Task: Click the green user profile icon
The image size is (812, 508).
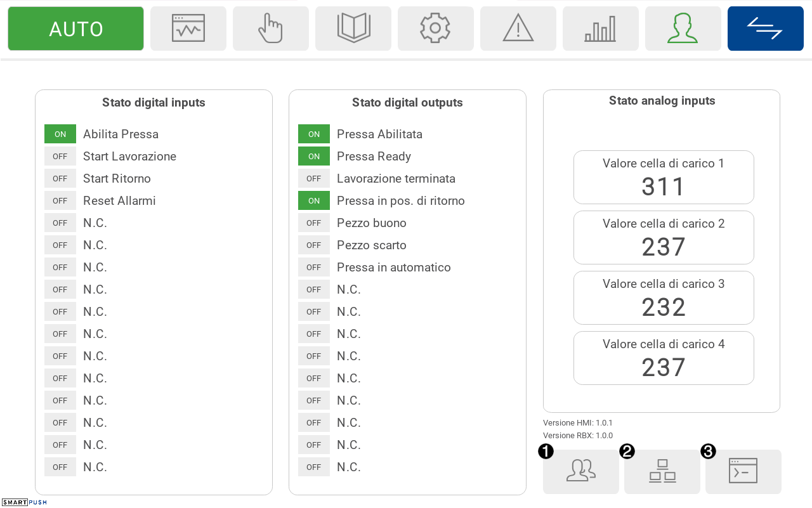Action: [x=683, y=29]
